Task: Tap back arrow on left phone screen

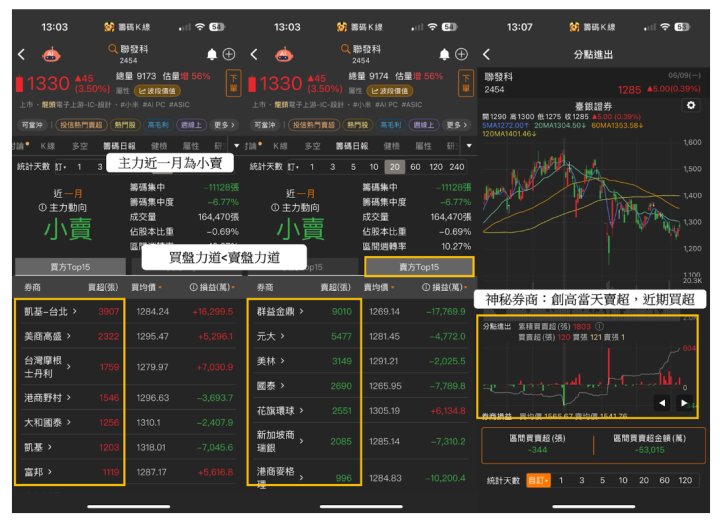Action: 22,55
